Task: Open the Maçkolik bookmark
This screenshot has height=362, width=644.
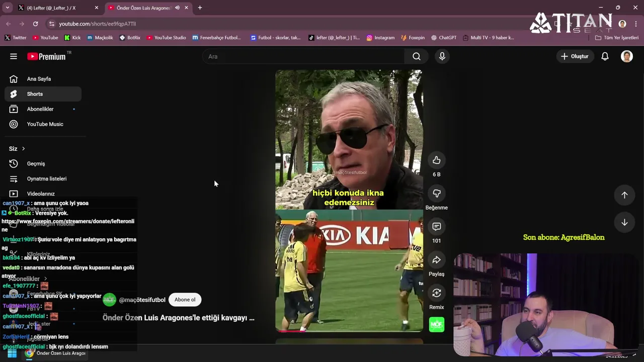Action: click(100, 38)
